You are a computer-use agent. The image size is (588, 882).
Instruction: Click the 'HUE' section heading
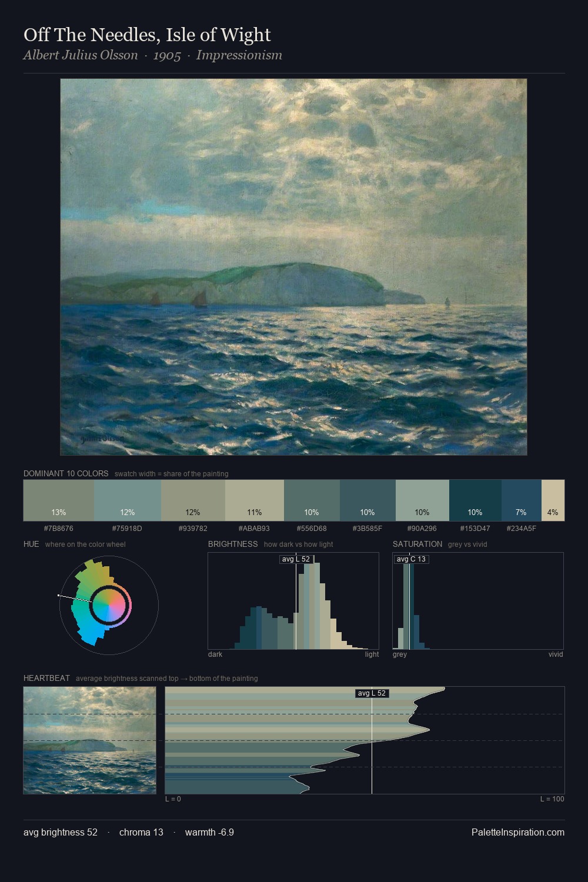[31, 544]
